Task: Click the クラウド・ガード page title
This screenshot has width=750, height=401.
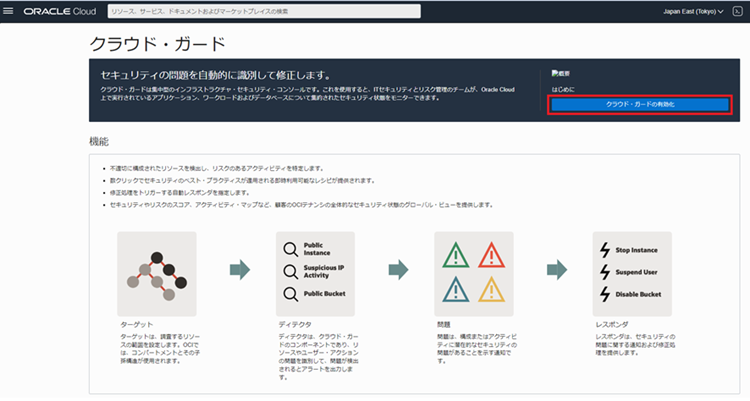Action: click(x=157, y=44)
